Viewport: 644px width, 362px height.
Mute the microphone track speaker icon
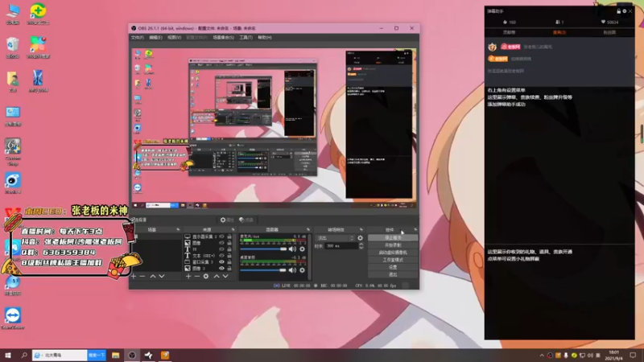(292, 249)
